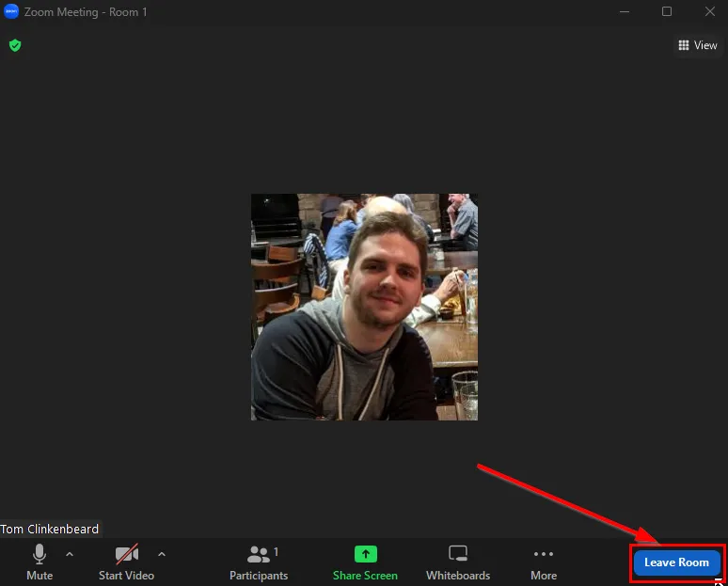Open the View layout dropdown
The image size is (728, 586).
(697, 45)
